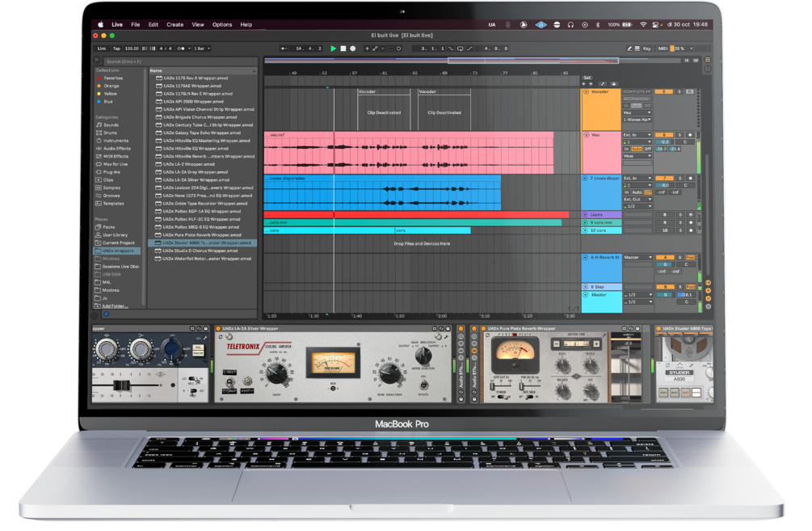The height and width of the screenshot is (531, 812).
Task: Open the Grooves browser category
Action: (111, 196)
